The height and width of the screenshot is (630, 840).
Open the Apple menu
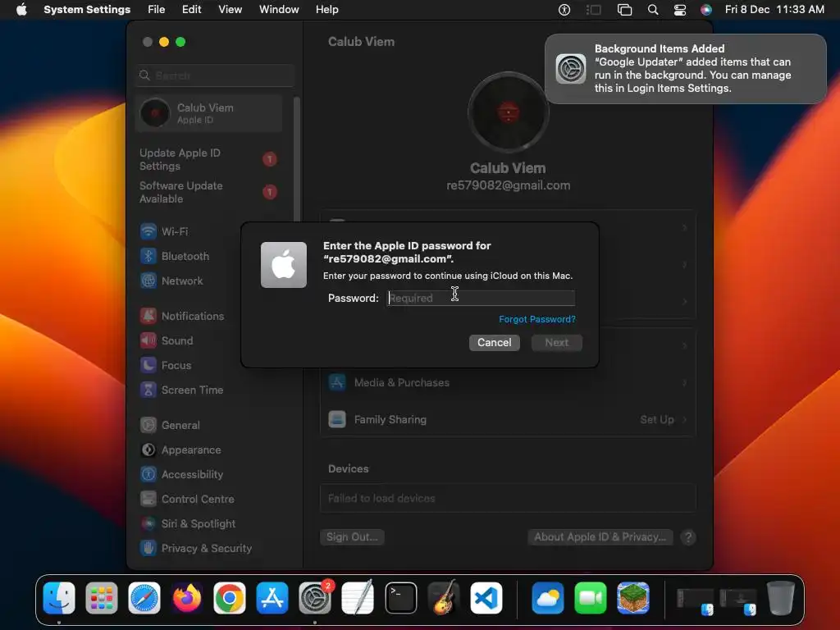click(x=21, y=10)
